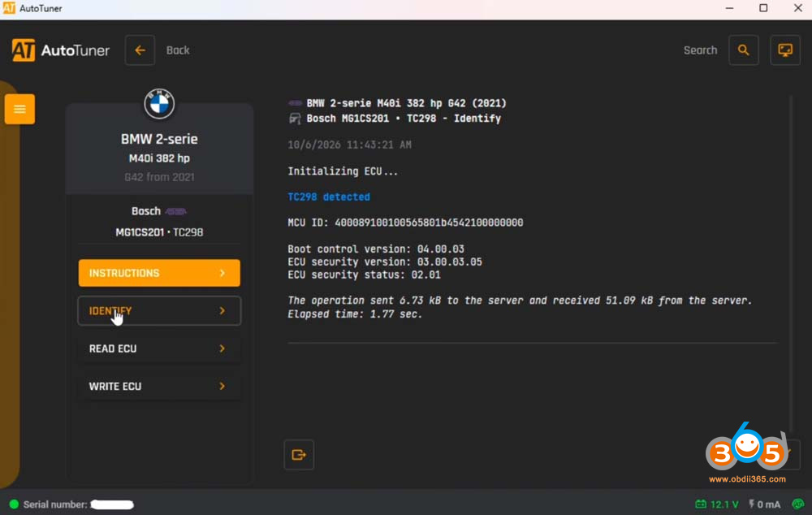The image size is (812, 515).
Task: Click the 'M40i 382 hp' label
Action: (x=159, y=158)
